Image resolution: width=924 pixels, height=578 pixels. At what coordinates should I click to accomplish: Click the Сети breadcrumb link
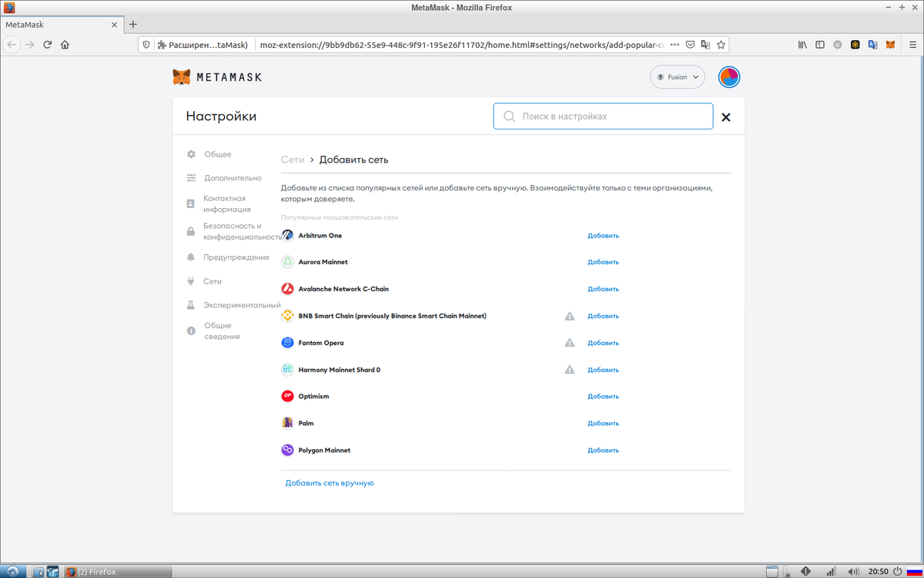point(293,160)
